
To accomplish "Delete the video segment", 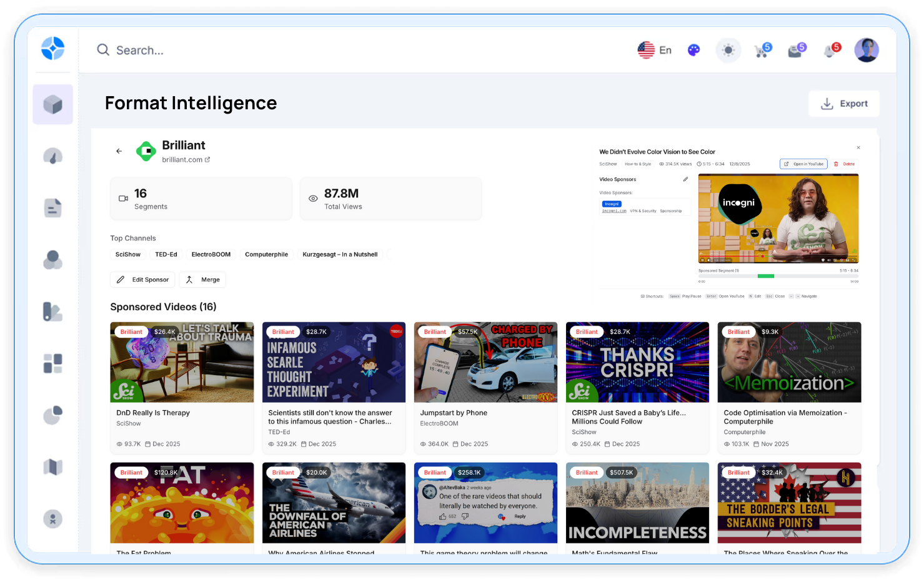I will click(845, 164).
